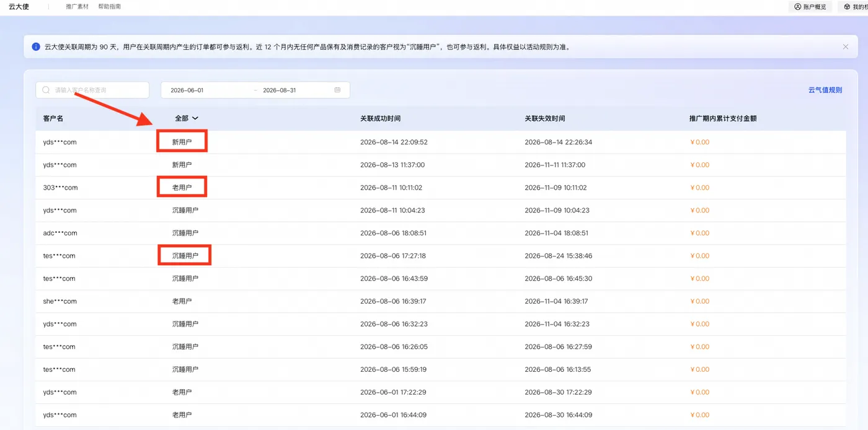
Task: Click success time 2026-08-13 11:37:00
Action: tap(392, 165)
